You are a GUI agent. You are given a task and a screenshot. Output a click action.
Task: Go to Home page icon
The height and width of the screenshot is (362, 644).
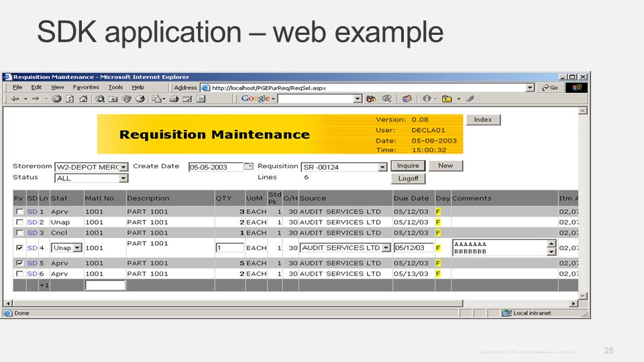(83, 99)
